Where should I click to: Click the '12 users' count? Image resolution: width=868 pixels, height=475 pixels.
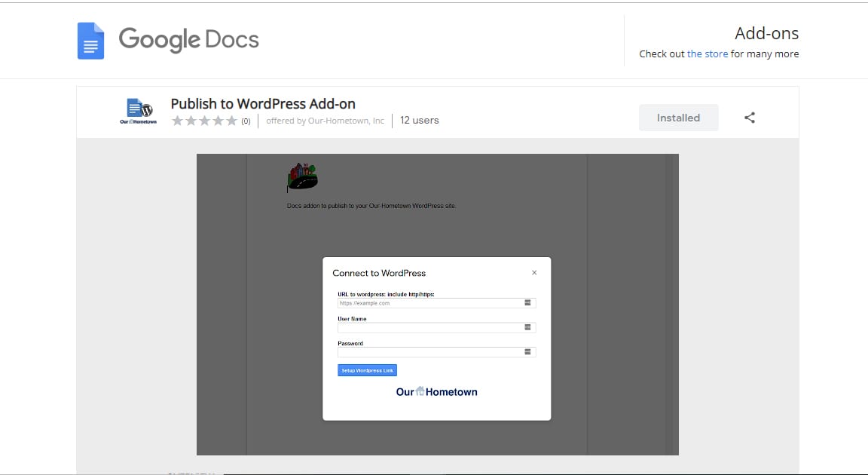(x=420, y=120)
